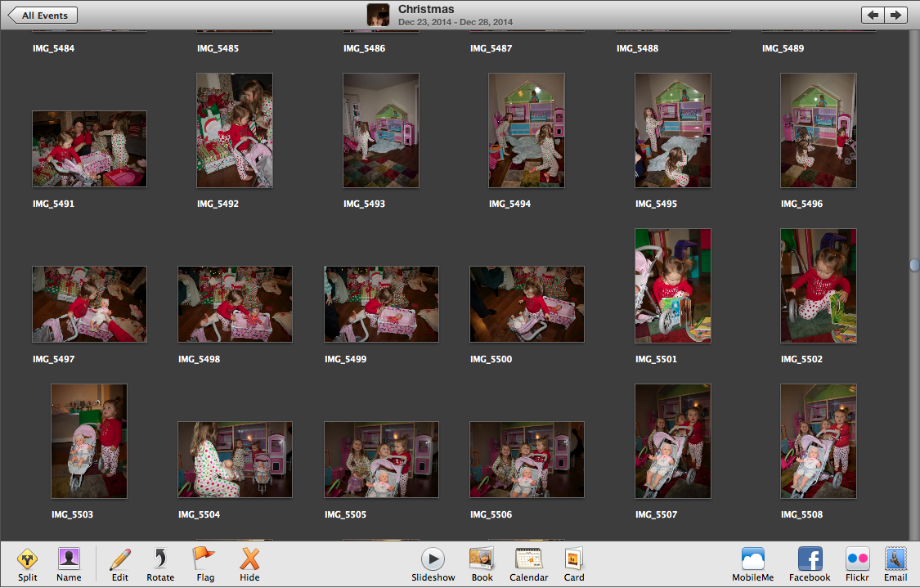The image size is (920, 588).
Task: Click the IMG_5488 filename label
Action: click(637, 49)
